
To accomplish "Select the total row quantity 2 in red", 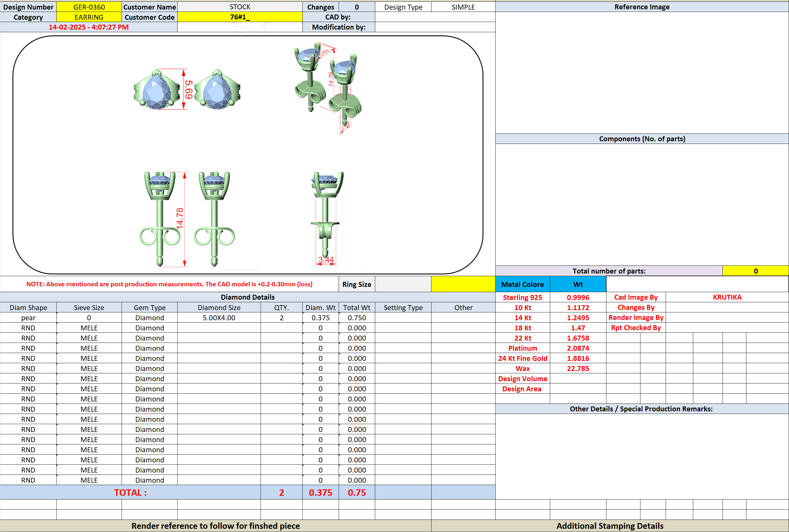I will [x=281, y=492].
